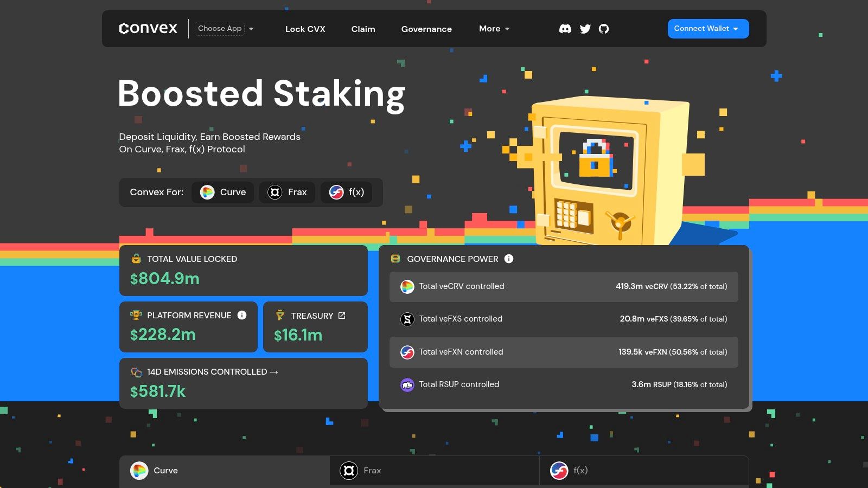868x488 pixels.
Task: Select Convex For Curve button
Action: point(223,192)
